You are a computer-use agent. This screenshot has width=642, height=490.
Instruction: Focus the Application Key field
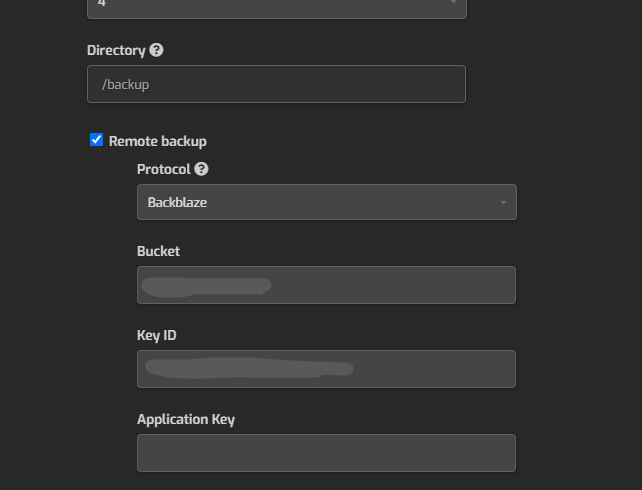(x=326, y=453)
